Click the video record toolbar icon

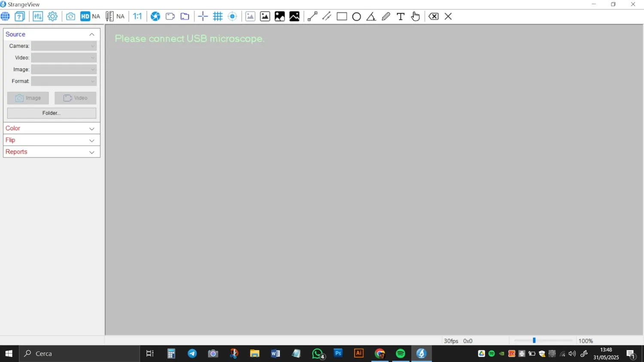tap(170, 17)
